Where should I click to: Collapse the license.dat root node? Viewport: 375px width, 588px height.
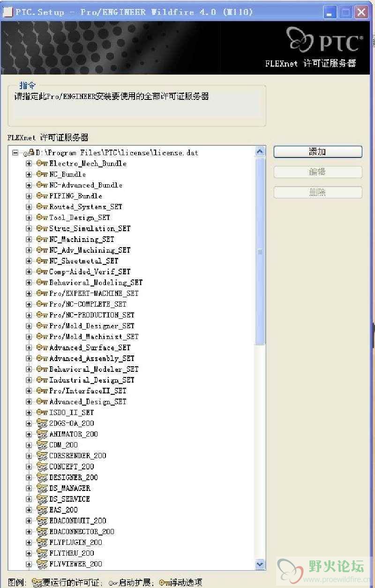15,153
